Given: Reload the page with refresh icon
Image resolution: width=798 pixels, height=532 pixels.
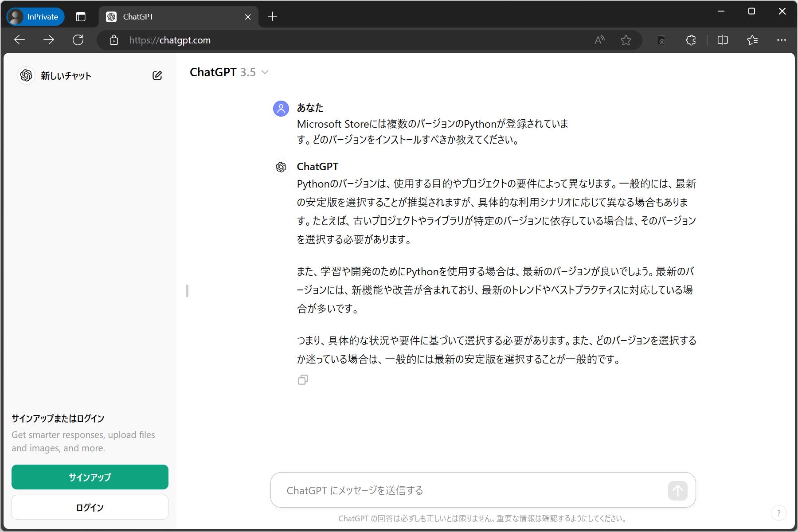Looking at the screenshot, I should (78, 40).
